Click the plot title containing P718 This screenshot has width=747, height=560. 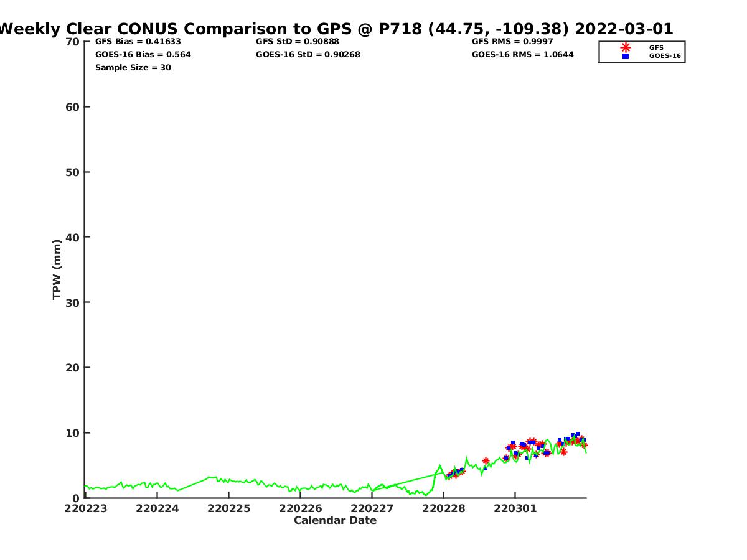point(336,29)
